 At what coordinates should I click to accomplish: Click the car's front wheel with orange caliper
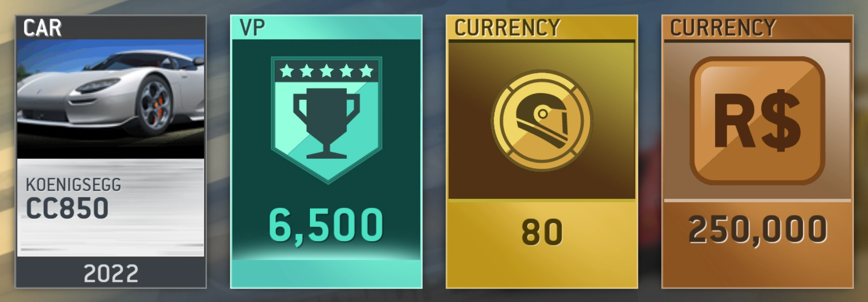[154, 104]
